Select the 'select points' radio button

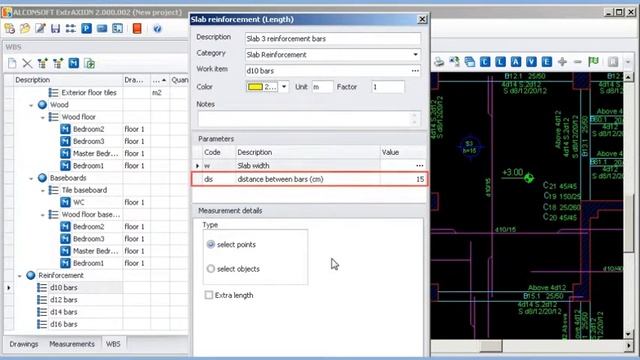(x=211, y=244)
